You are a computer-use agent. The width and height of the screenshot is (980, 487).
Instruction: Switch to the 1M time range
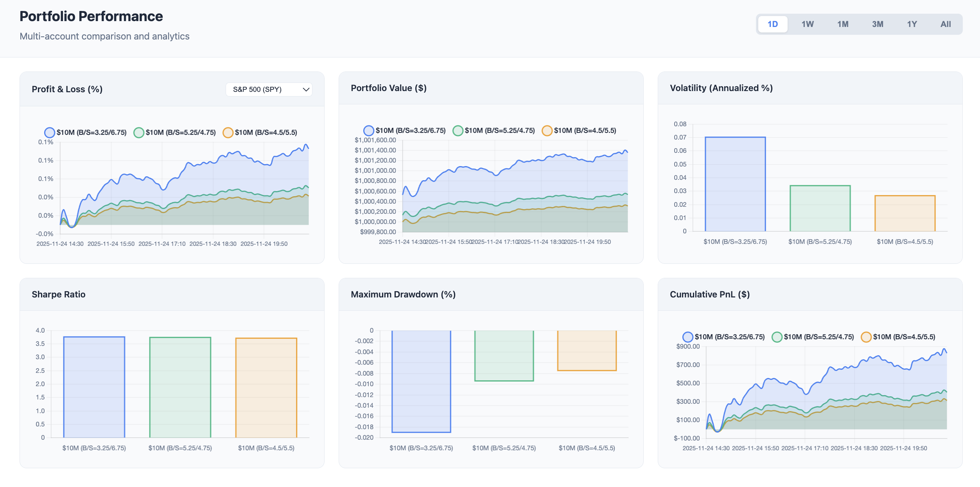coord(842,24)
